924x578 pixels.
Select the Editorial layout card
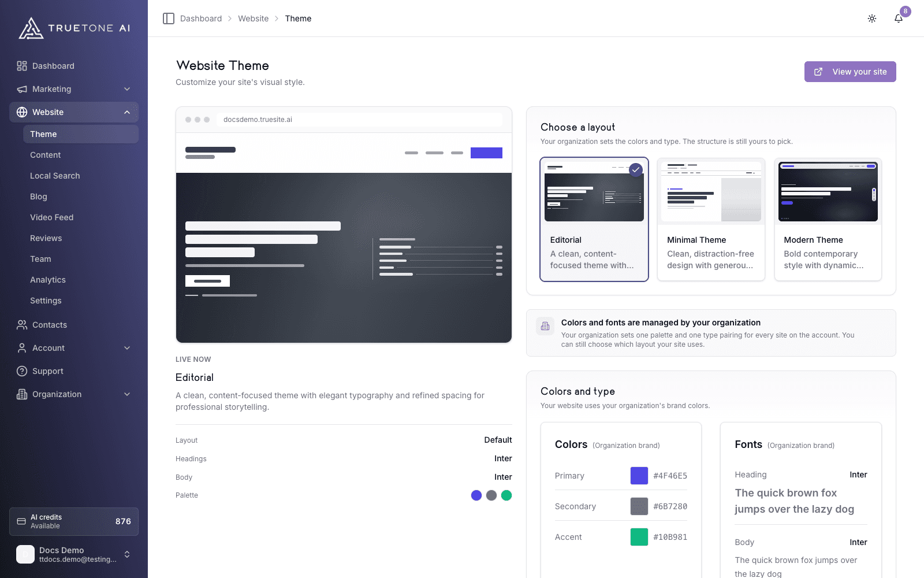pyautogui.click(x=594, y=220)
